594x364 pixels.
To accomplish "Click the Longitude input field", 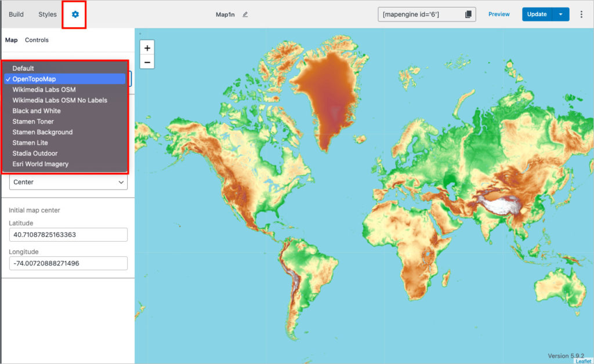I will pos(68,263).
